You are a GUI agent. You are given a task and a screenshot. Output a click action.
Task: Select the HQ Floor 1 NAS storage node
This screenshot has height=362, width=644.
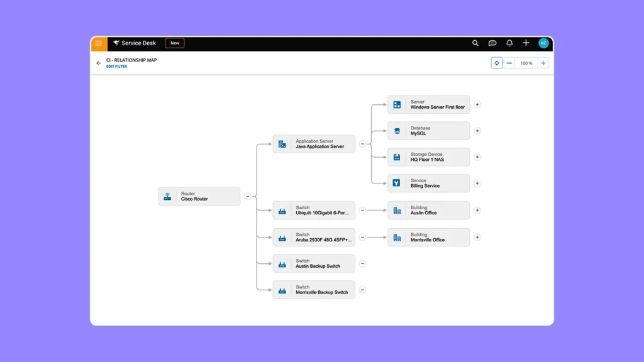click(428, 157)
